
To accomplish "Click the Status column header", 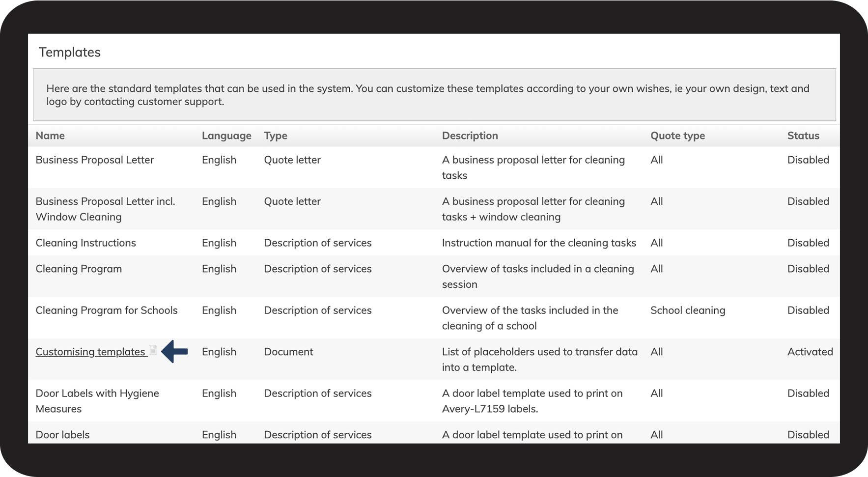I will point(803,136).
